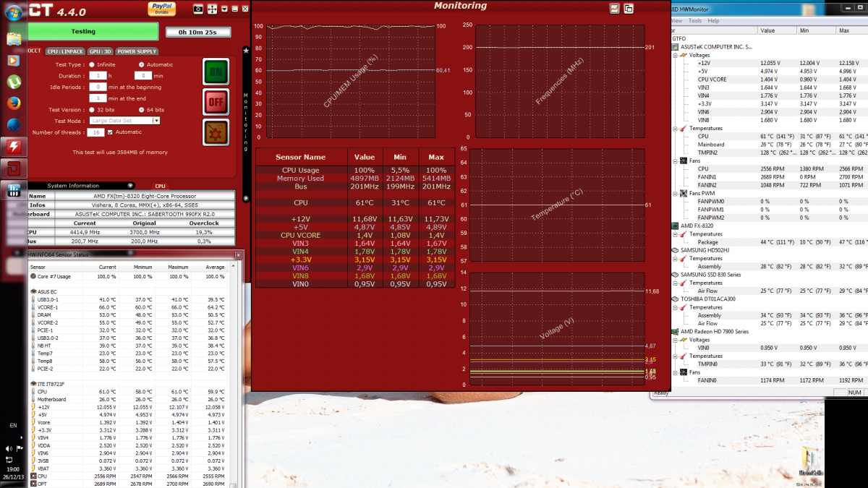Select VCORE-1 row in HWiNFO64
868x488 pixels.
coord(130,307)
